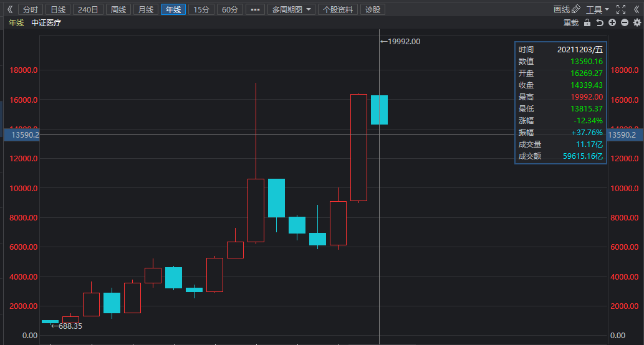The image size is (644, 345).
Task: Click the date value 20211203/五 in info box
Action: point(580,50)
